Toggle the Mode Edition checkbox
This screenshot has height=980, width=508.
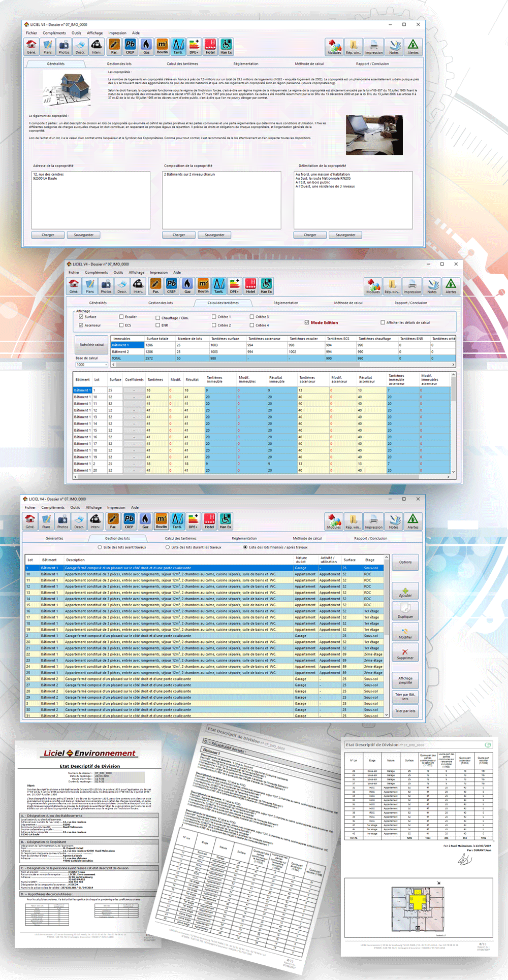tap(307, 322)
